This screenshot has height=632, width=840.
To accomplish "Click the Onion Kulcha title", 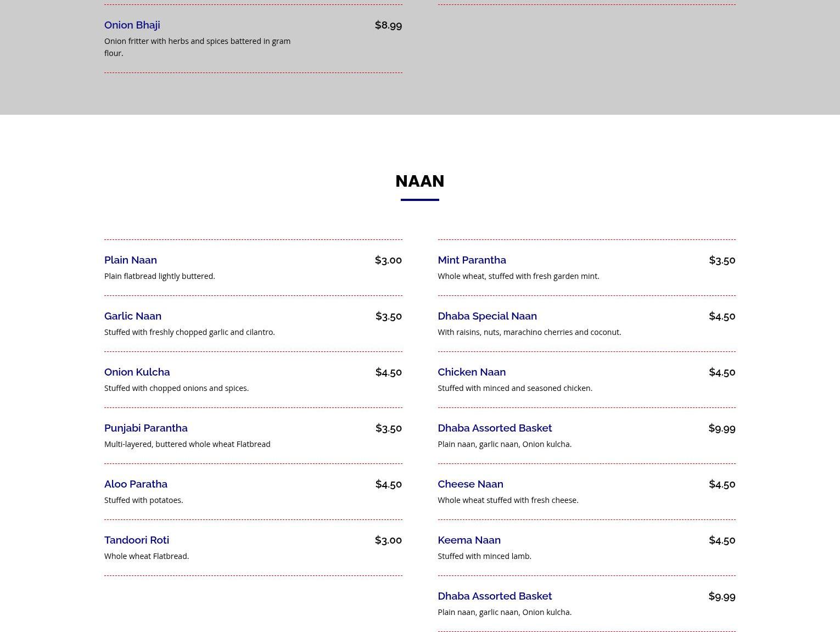I will (x=137, y=372).
